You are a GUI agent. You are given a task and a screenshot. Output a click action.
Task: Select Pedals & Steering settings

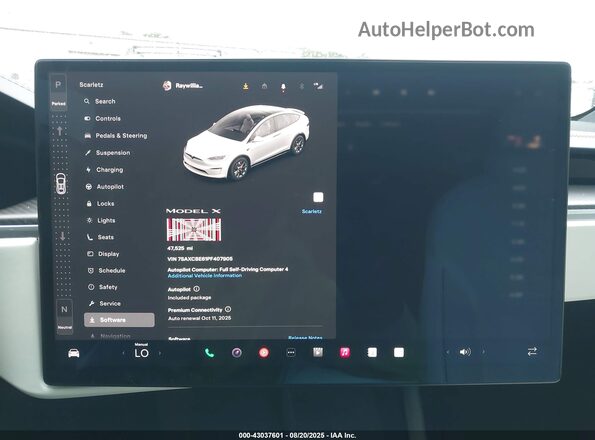pyautogui.click(x=115, y=135)
